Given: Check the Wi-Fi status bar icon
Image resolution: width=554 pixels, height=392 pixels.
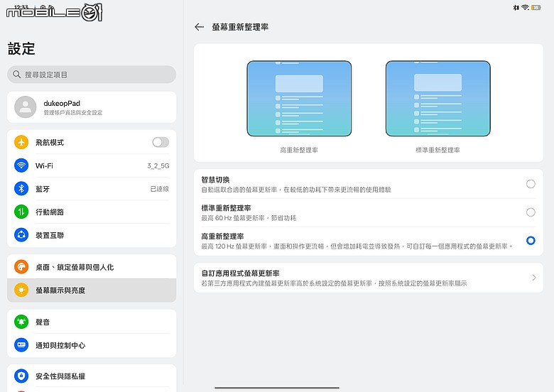Looking at the screenshot, I should [525, 7].
